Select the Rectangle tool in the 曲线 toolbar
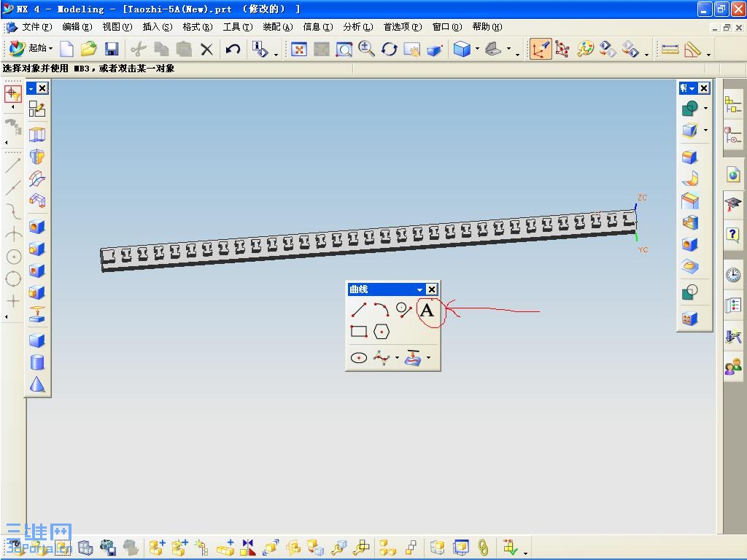 [x=359, y=332]
